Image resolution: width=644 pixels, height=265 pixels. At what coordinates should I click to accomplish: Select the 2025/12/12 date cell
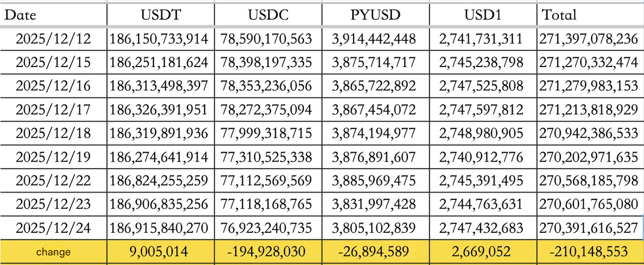(x=53, y=39)
